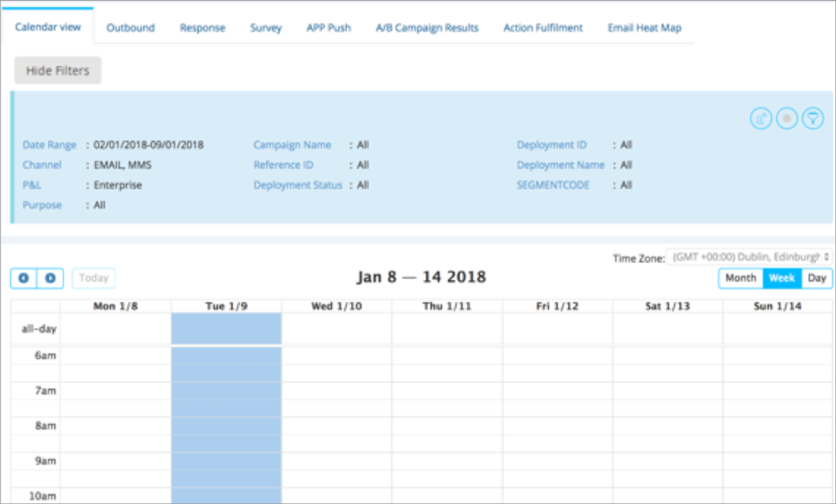
Task: Click the Tue 1/9 column header
Action: pos(226,306)
